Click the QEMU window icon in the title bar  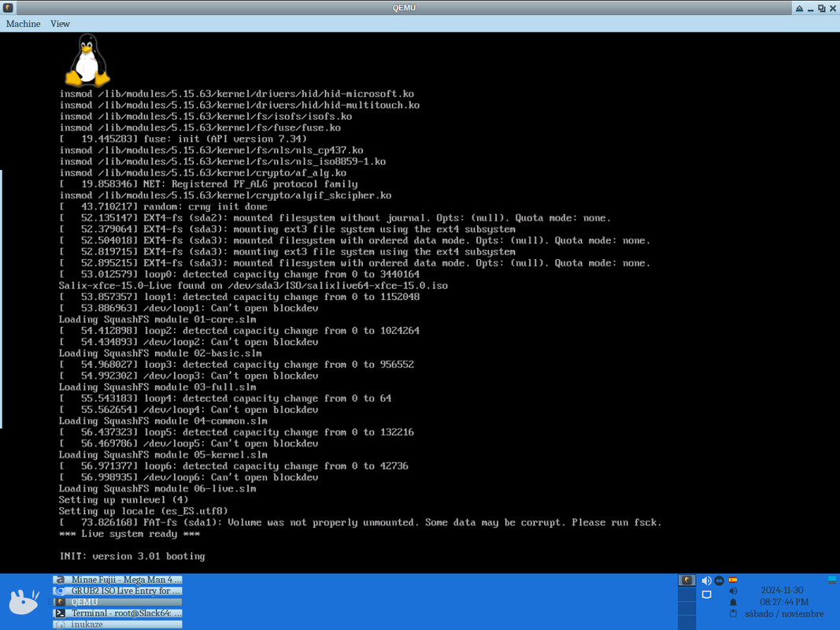click(8, 8)
